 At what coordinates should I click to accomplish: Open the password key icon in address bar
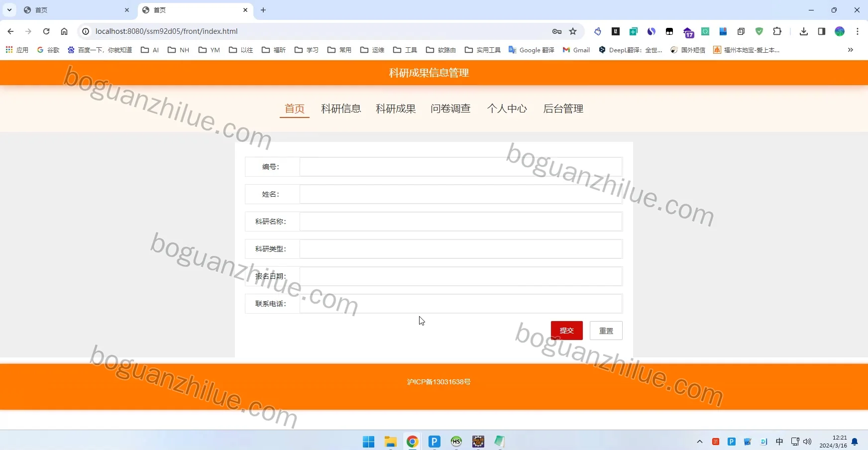tap(557, 31)
